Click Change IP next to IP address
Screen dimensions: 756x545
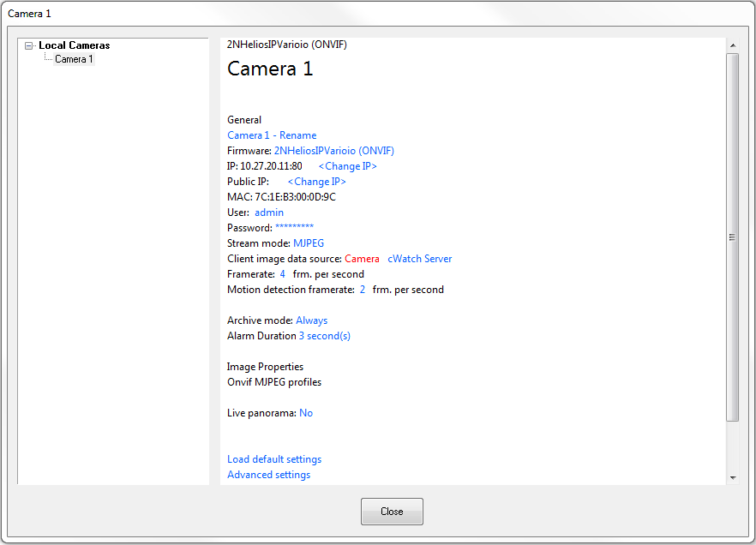coord(347,166)
